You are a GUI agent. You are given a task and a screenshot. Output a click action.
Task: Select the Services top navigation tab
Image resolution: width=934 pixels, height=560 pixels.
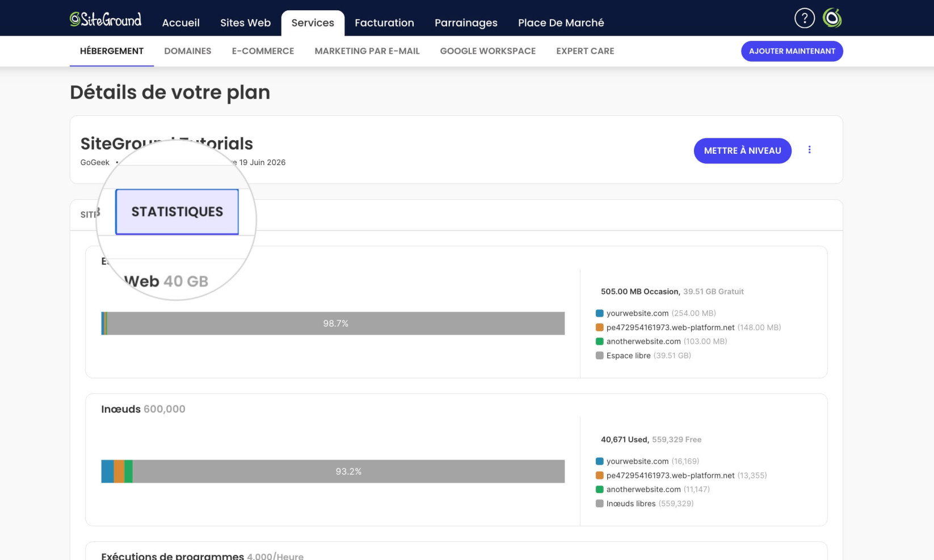coord(313,23)
